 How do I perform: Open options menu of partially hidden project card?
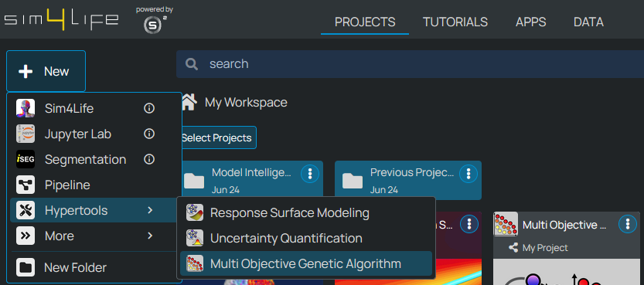[x=469, y=224]
